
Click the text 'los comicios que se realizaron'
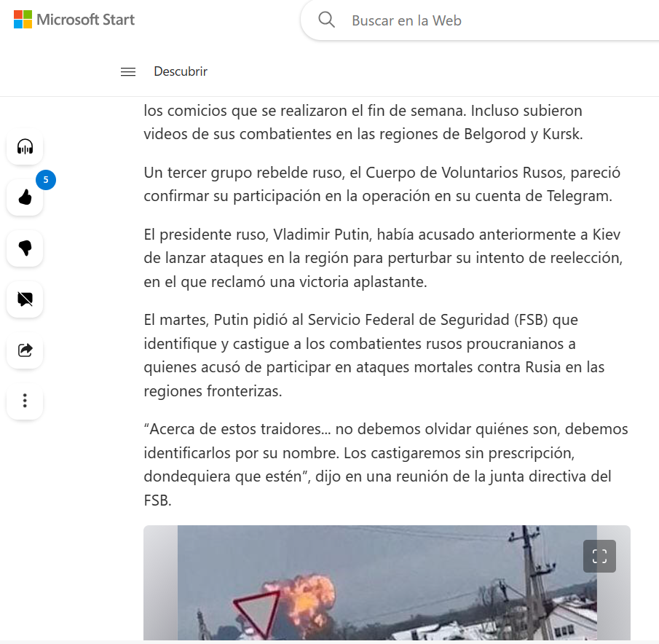pyautogui.click(x=247, y=111)
